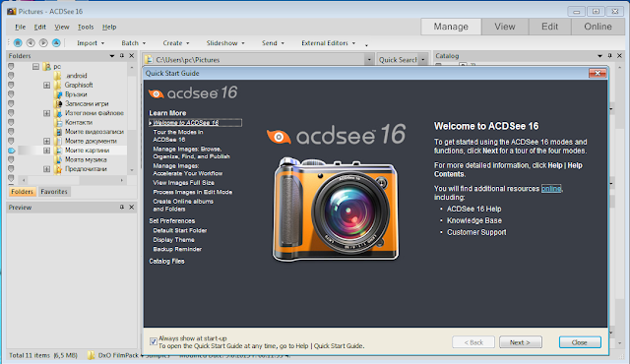This screenshot has height=364, width=630.
Task: Open the Batch dropdown menu
Action: click(x=134, y=43)
